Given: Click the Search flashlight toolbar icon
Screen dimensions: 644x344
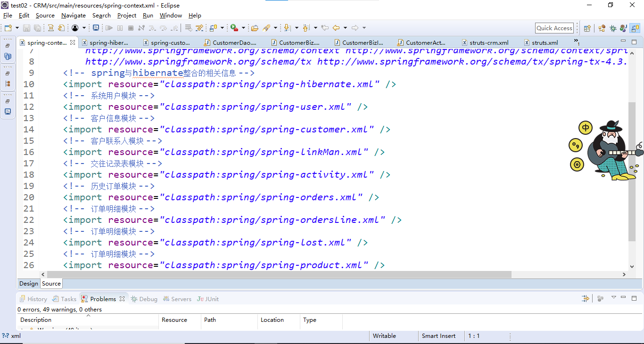Looking at the screenshot, I should pyautogui.click(x=266, y=28).
